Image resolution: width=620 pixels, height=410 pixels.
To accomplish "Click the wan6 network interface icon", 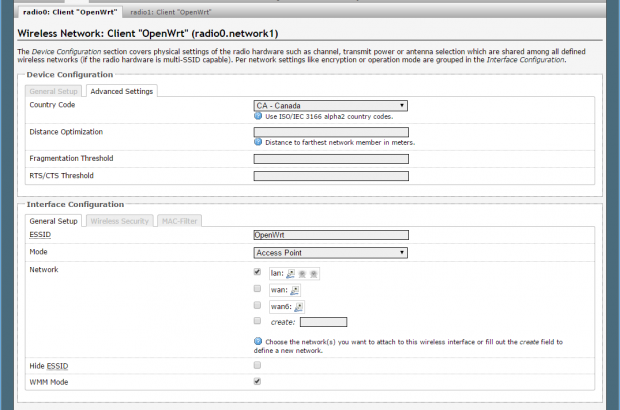I will tap(299, 307).
